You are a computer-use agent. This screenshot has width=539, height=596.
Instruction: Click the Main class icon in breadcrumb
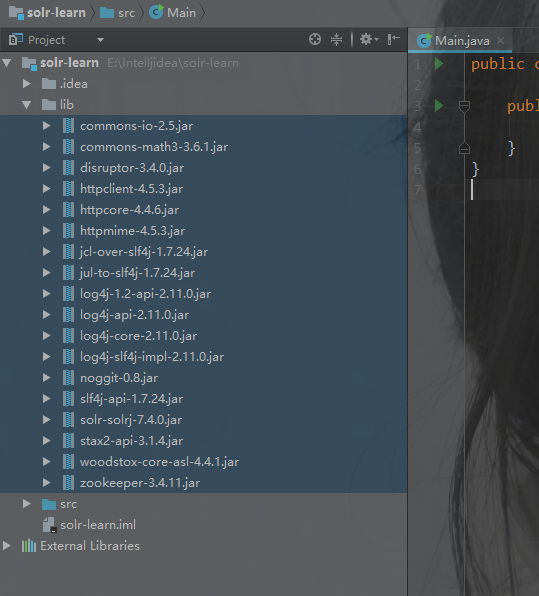tap(156, 12)
